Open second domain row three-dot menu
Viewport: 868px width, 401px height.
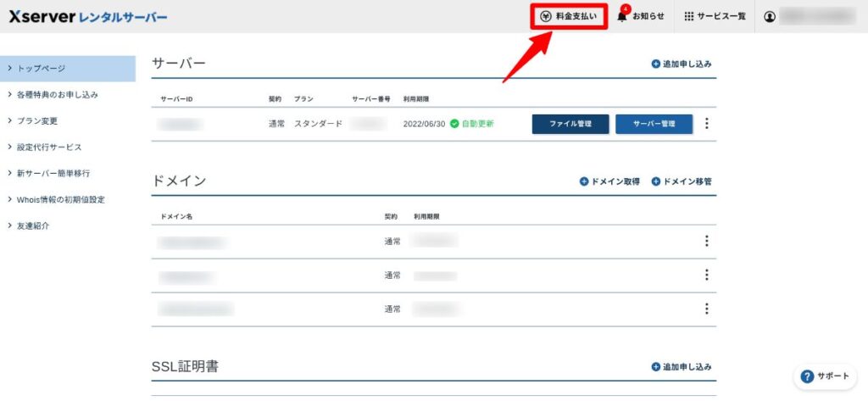[x=707, y=276]
